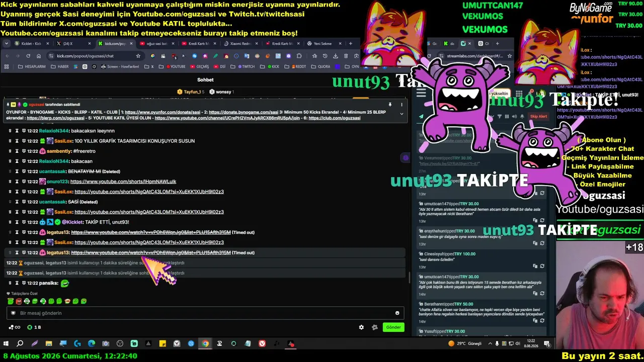
Task: Open the QUORA bookmarks folder
Action: [321, 66]
